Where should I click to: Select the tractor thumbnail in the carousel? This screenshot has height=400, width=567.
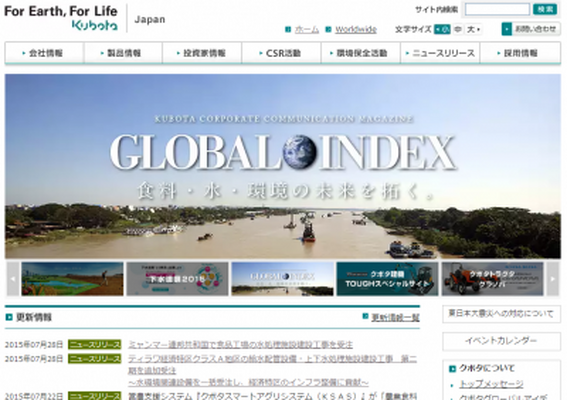pyautogui.click(x=492, y=279)
